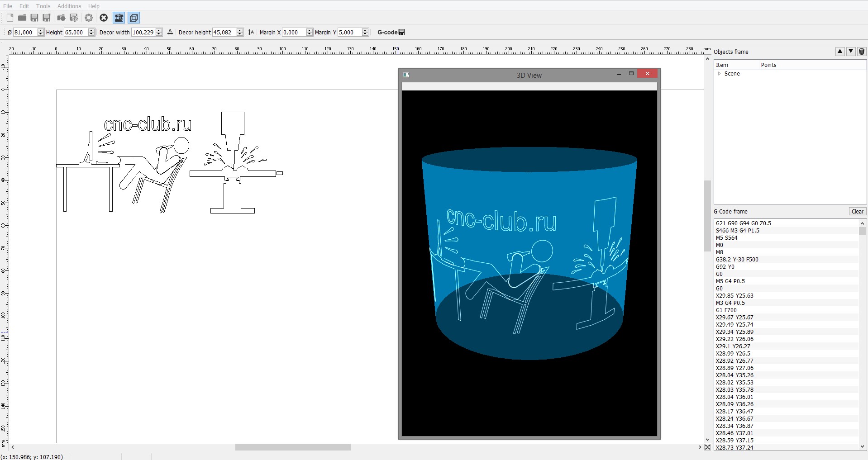Viewport: 868px width, 460px height.
Task: Select G-code line 'G1 F700'
Action: coord(787,310)
